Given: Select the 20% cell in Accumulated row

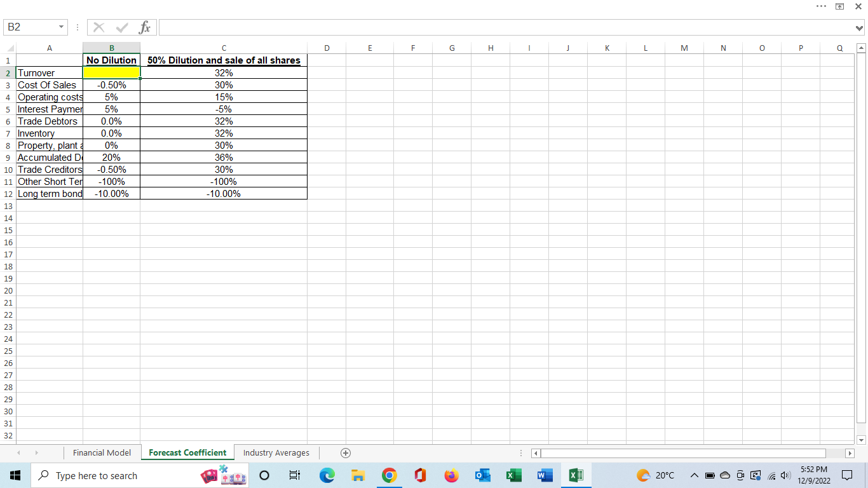Looking at the screenshot, I should 111,158.
